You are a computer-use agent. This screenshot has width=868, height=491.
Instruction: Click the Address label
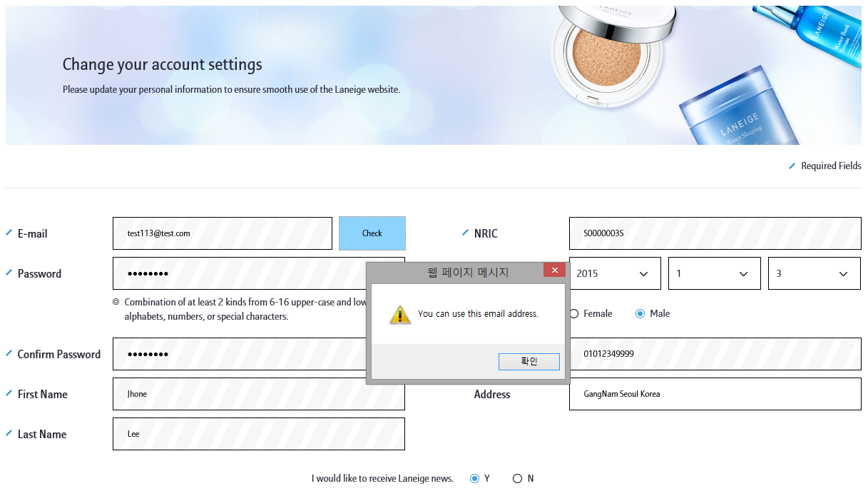click(x=492, y=394)
